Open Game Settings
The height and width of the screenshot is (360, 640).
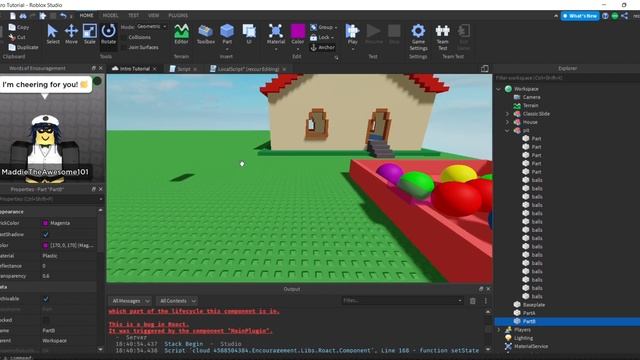pyautogui.click(x=418, y=37)
